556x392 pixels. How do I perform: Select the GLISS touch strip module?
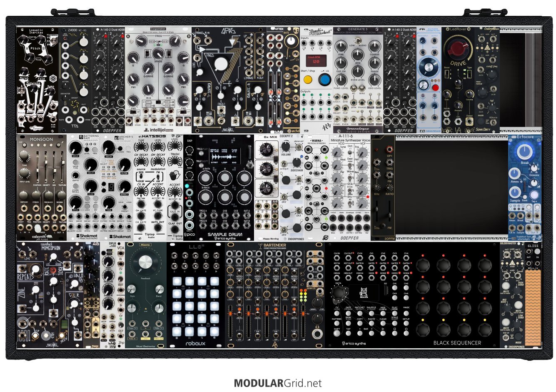[533, 295]
